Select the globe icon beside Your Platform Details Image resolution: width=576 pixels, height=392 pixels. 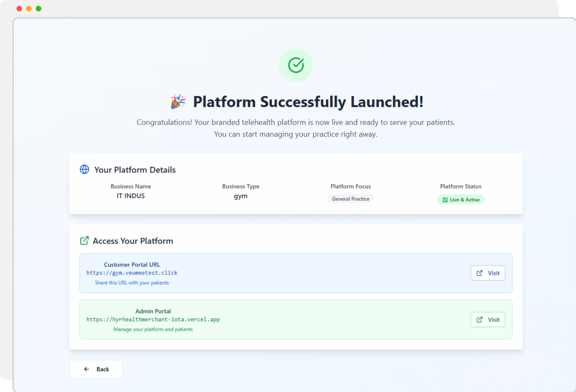coord(84,169)
